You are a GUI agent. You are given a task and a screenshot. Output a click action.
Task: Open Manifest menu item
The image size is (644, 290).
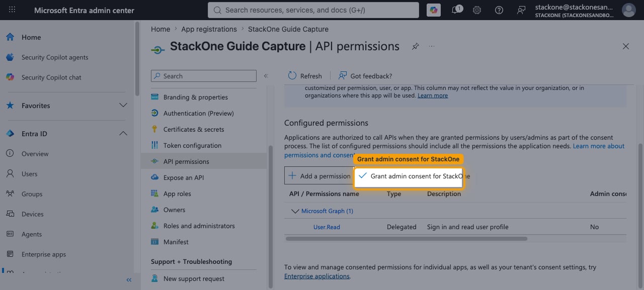point(176,242)
